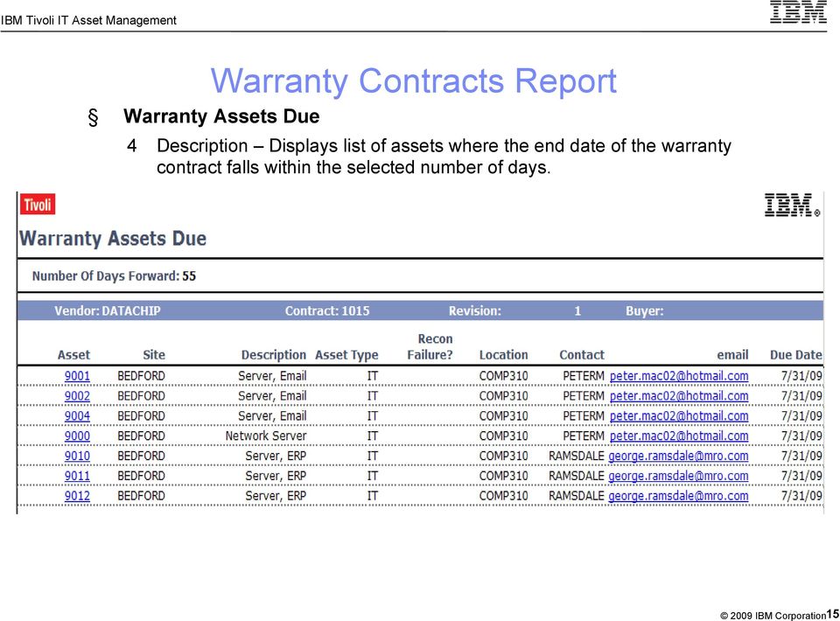
Task: Click the email link in asset 9001 row
Action: [679, 376]
